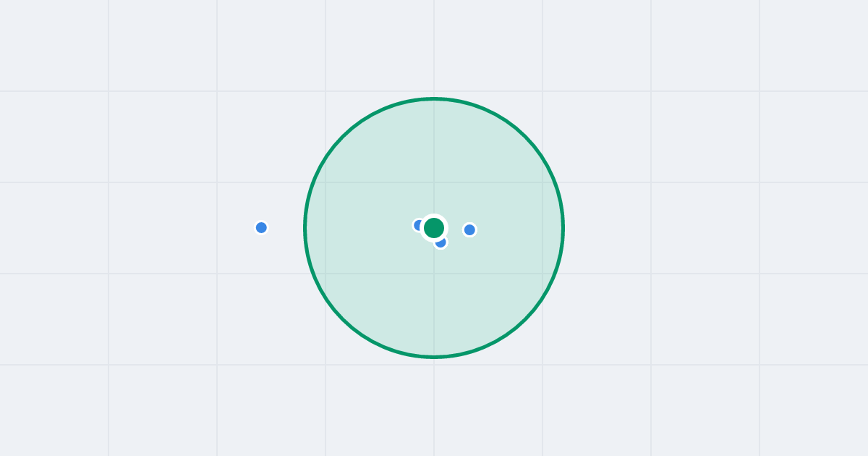Click the blue dot partly hidden left of green marker
The image size is (868, 456).
pos(417,225)
